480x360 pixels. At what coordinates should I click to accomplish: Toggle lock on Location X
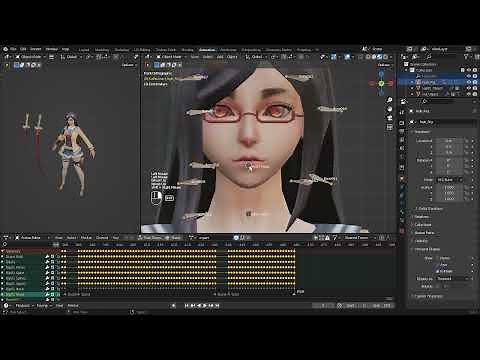click(467, 141)
